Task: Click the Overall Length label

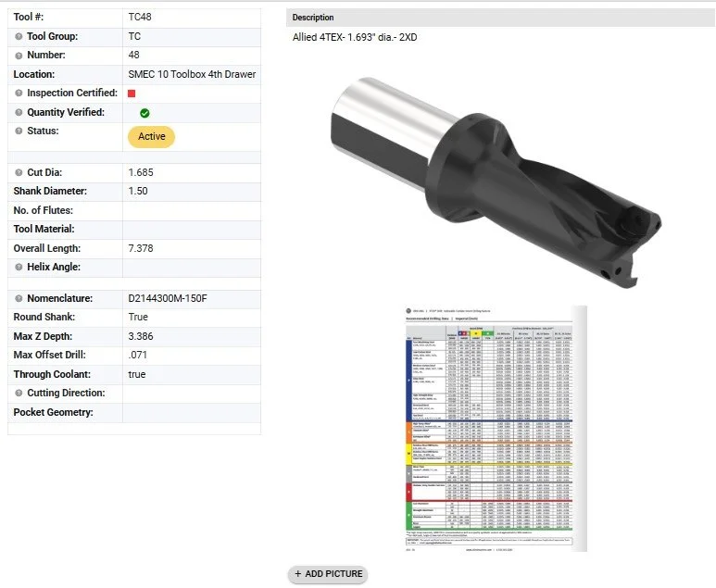Action: (x=47, y=248)
